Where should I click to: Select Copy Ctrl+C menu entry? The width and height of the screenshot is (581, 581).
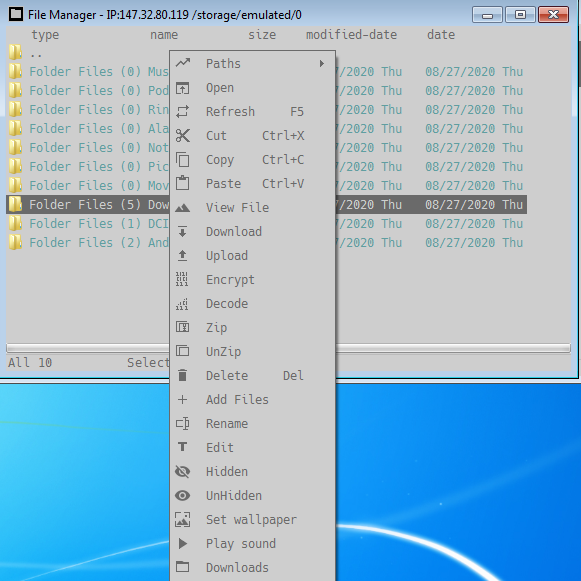pos(253,160)
